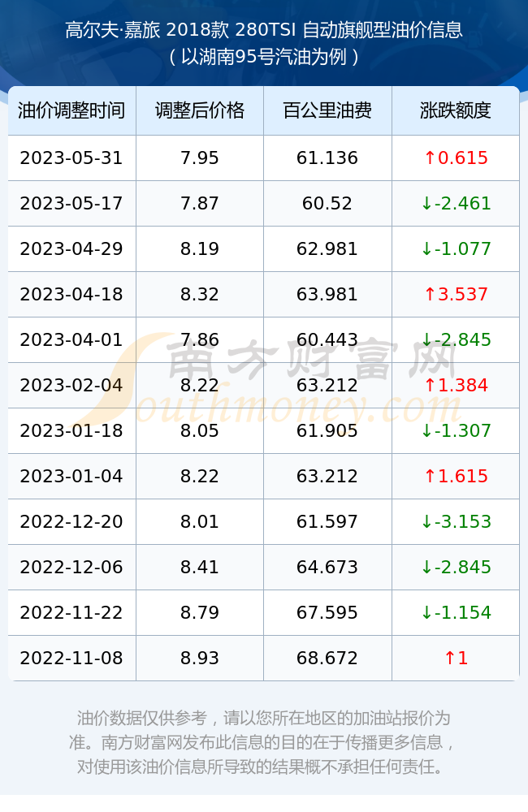Image resolution: width=528 pixels, height=812 pixels.
Task: Click the 百公里油费 column header
Action: (x=327, y=110)
